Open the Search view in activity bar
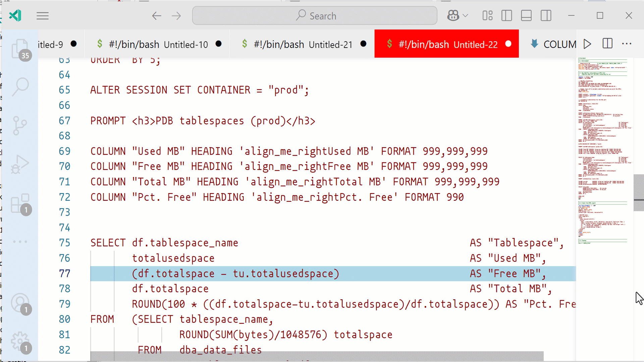 click(x=20, y=86)
